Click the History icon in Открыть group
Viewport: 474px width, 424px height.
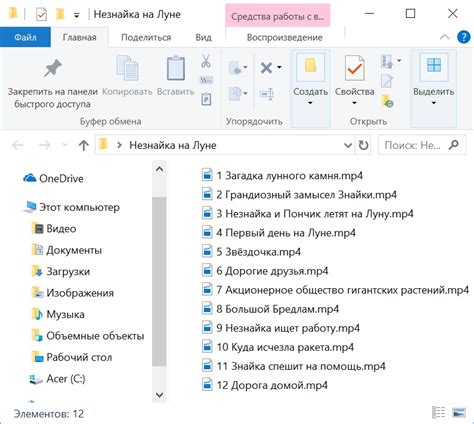click(x=387, y=101)
